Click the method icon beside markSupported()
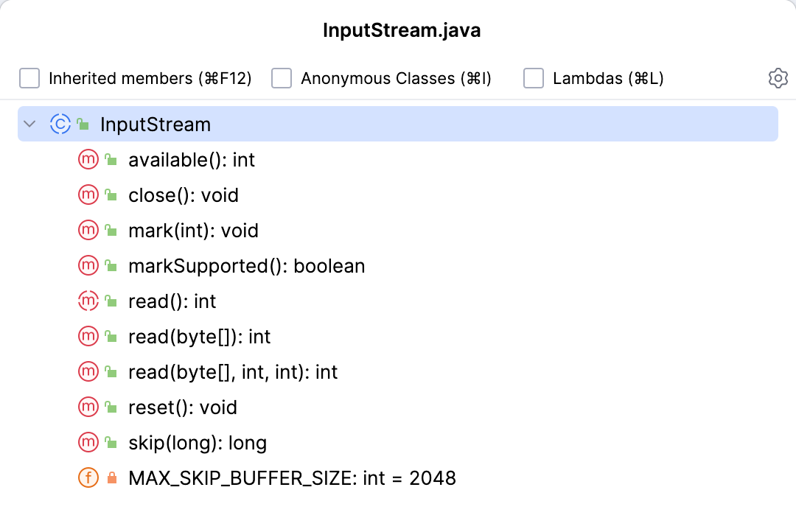 [x=88, y=266]
